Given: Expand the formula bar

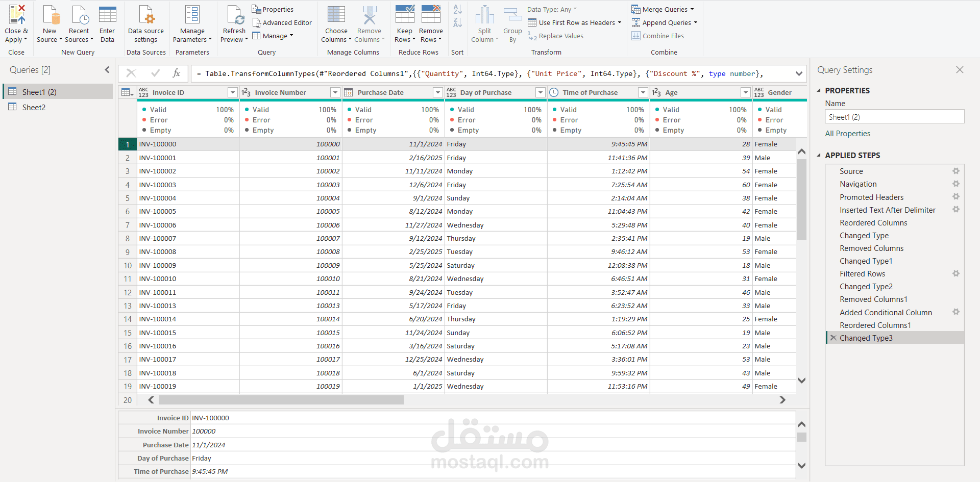Looking at the screenshot, I should [x=799, y=74].
